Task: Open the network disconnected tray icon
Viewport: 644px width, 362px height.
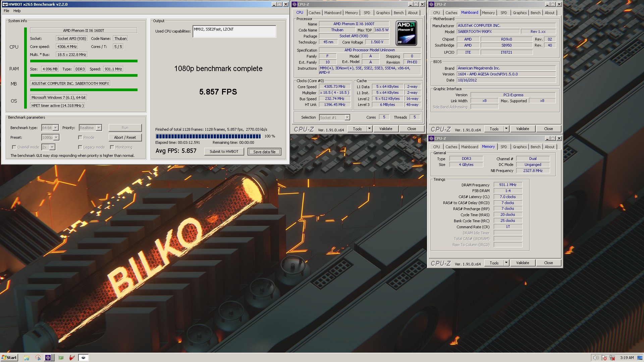Action: click(x=612, y=358)
